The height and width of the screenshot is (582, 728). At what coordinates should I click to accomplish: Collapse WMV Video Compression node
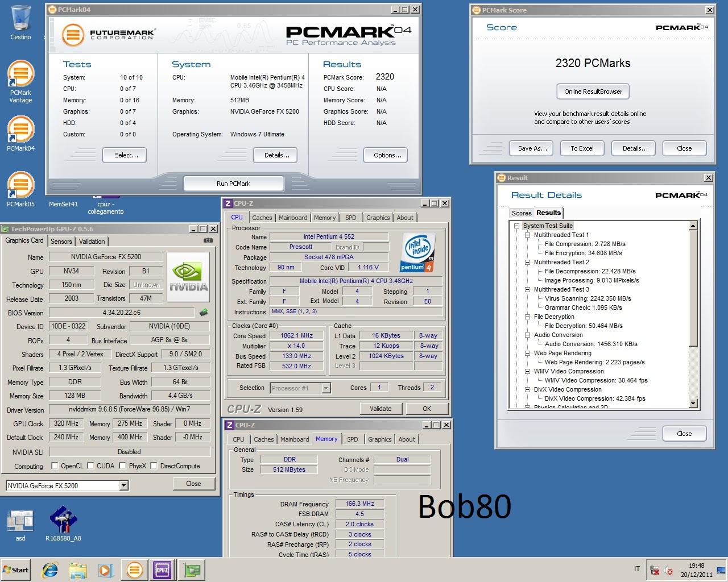527,371
